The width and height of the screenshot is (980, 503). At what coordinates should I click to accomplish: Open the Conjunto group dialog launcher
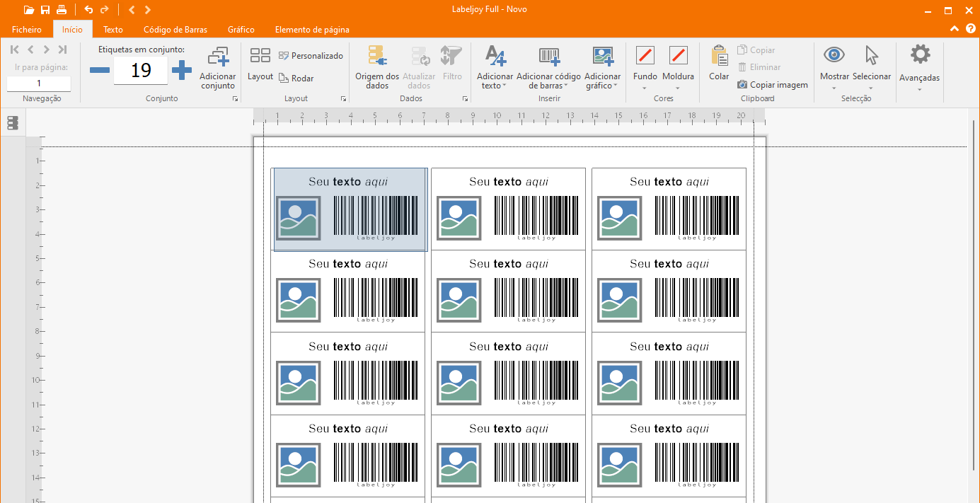(235, 99)
